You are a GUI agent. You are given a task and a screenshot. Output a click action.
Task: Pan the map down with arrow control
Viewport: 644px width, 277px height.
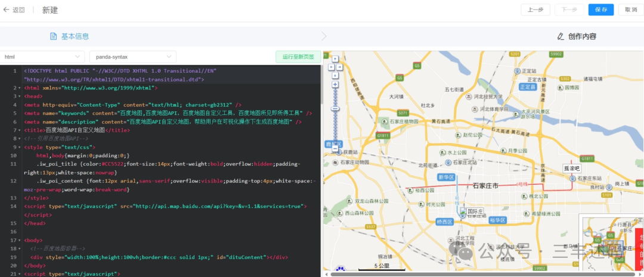pos(335,75)
